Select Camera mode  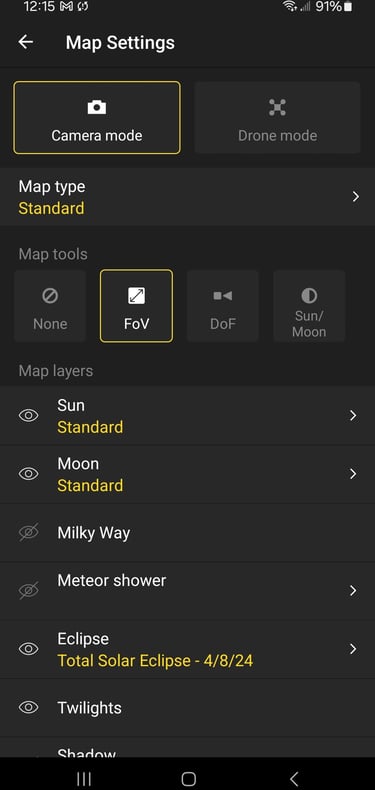point(97,117)
